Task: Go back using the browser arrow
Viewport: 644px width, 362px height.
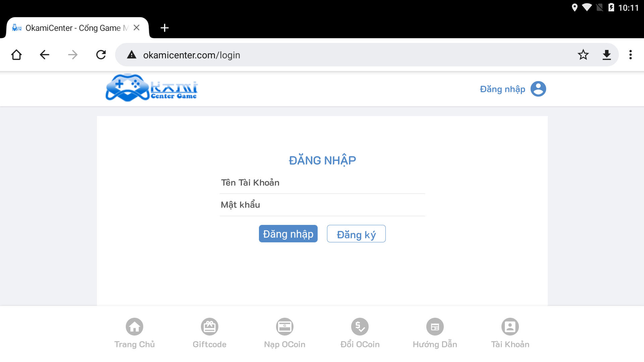Action: [44, 55]
